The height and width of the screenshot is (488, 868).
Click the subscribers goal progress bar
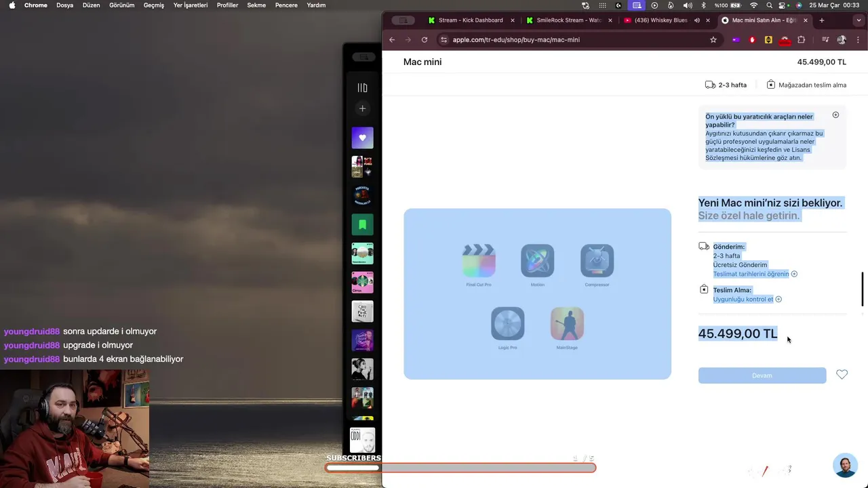(460, 468)
